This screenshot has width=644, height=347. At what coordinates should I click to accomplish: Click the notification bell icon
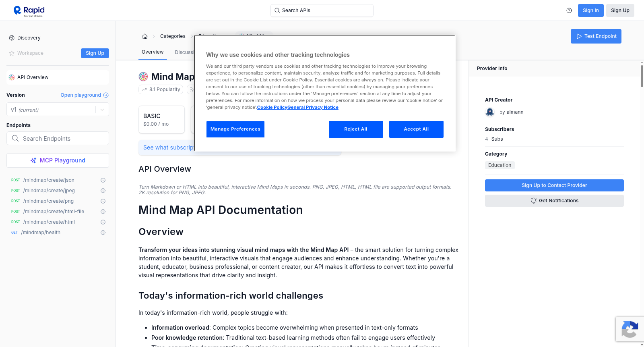(534, 201)
